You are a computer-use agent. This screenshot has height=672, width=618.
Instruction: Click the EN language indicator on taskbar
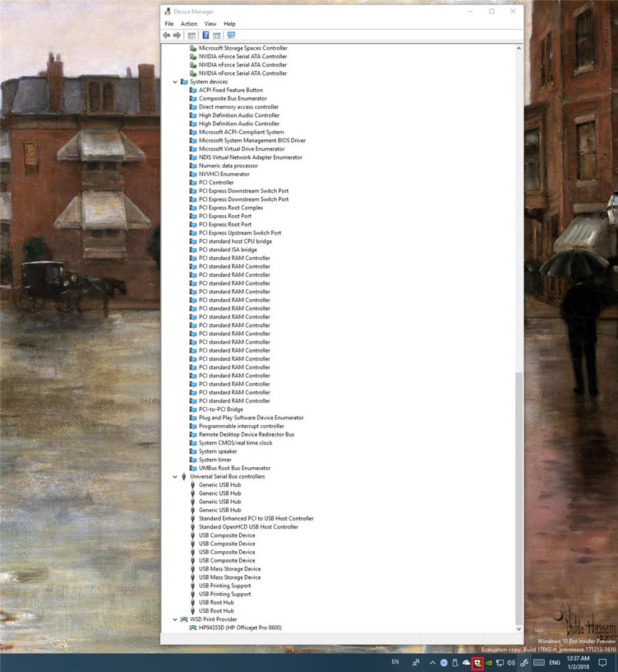(x=395, y=662)
